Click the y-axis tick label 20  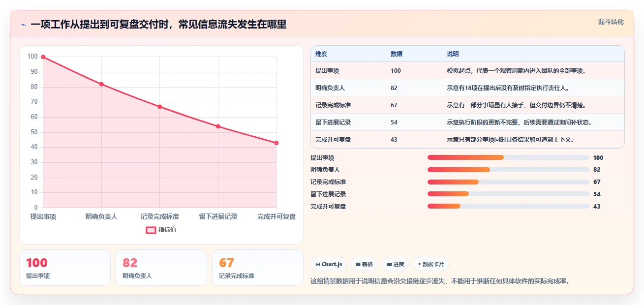point(33,178)
